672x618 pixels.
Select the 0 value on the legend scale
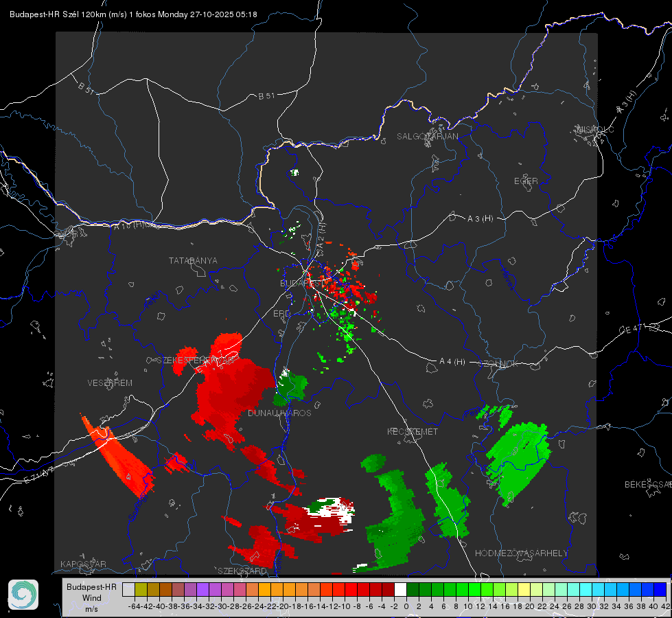(406, 606)
